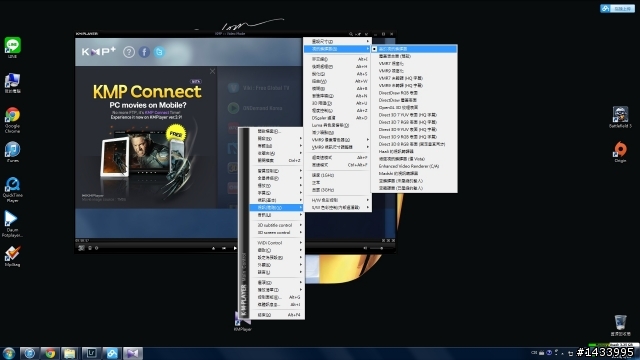Select VMR9 windowed renderer option
640x360 pixels.
(414, 71)
